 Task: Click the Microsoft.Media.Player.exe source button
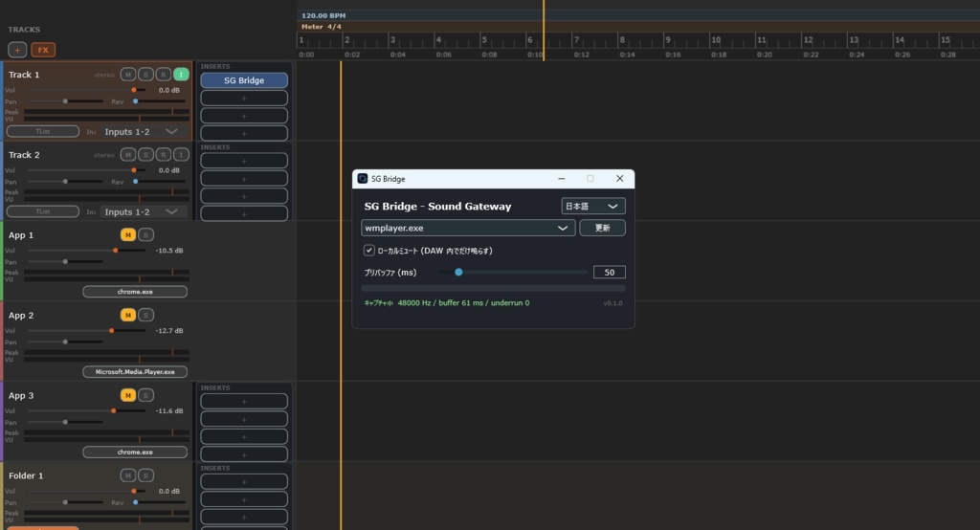[135, 372]
